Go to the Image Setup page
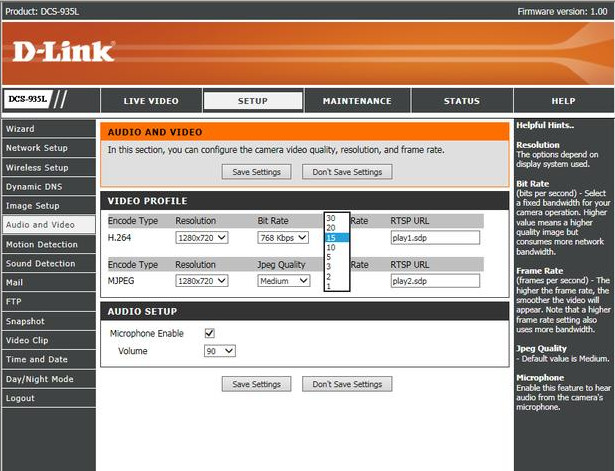The image size is (615, 471). [x=49, y=205]
